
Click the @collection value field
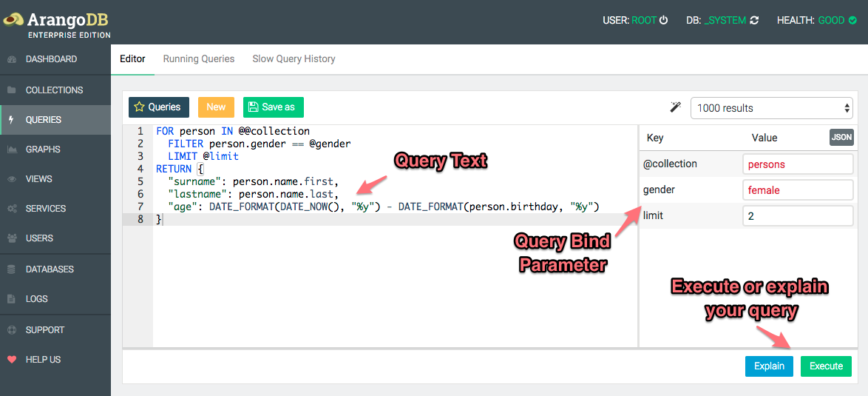(x=797, y=164)
